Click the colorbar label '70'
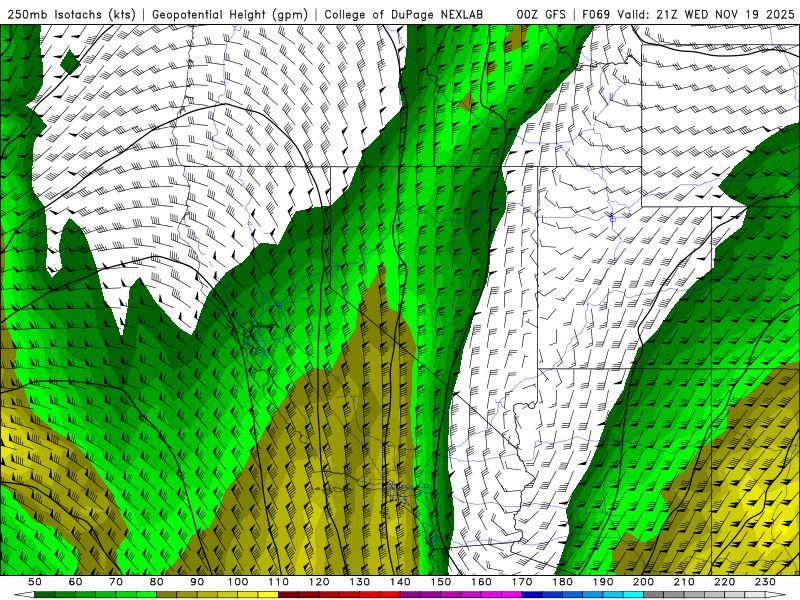Image resolution: width=800 pixels, height=600 pixels. (116, 582)
